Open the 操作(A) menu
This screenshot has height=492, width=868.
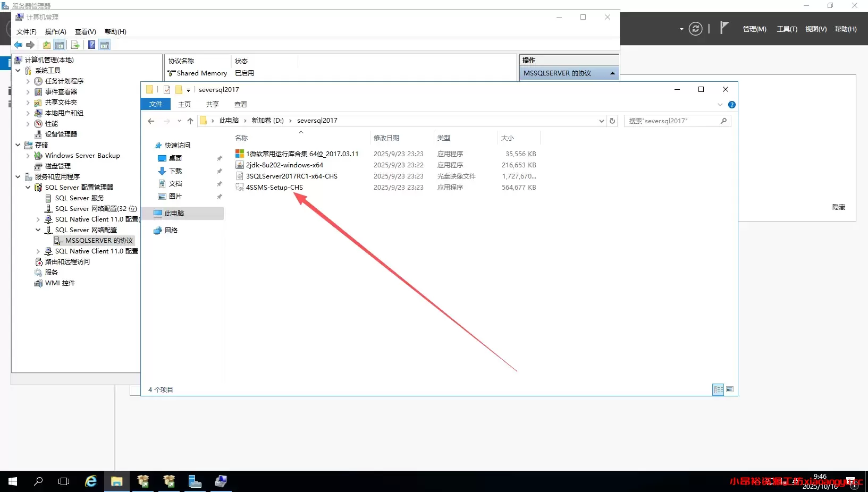click(55, 31)
